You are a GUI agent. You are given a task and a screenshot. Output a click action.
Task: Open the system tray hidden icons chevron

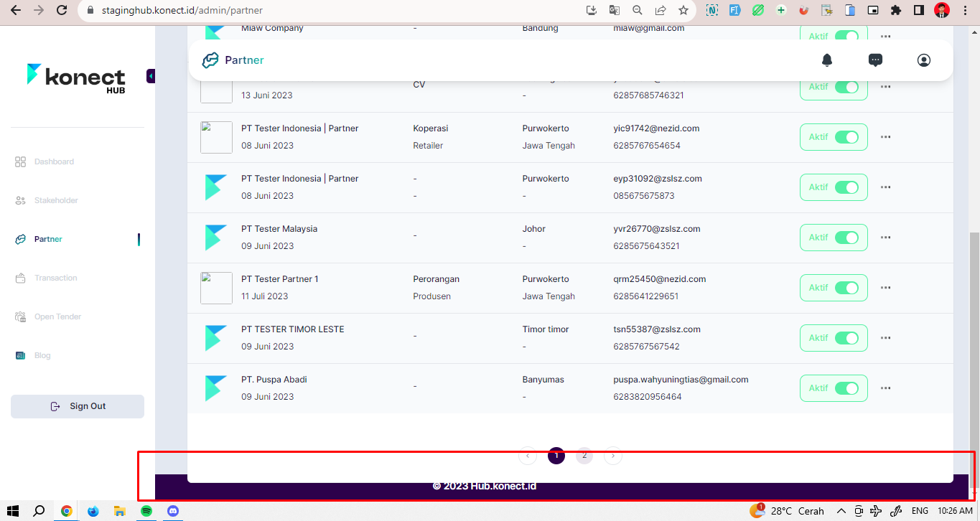(841, 511)
